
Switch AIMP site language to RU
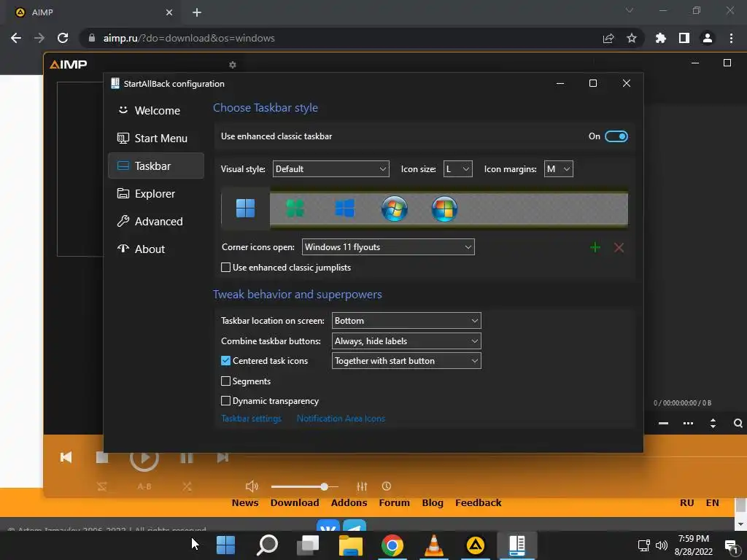[686, 503]
